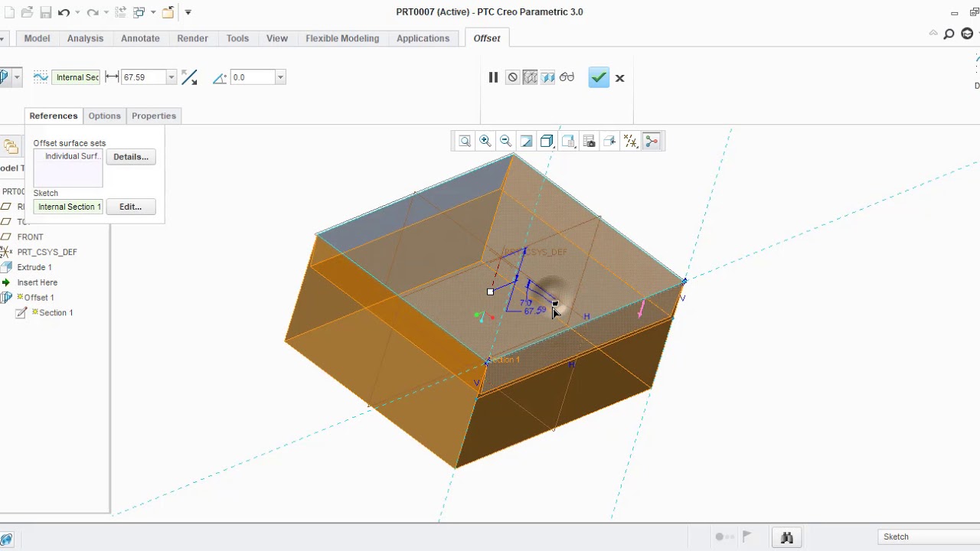
Task: Click the Details... button
Action: (131, 157)
